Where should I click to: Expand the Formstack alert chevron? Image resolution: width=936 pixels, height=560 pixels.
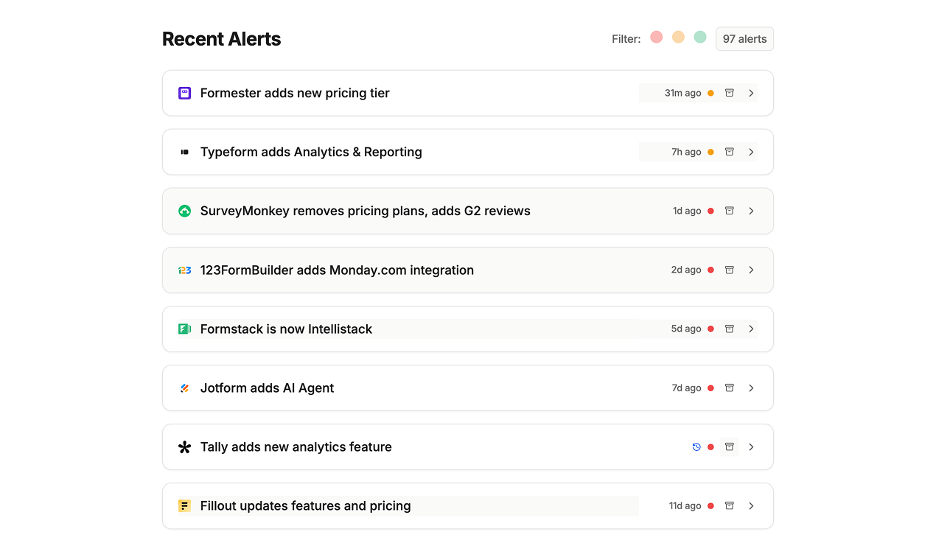pos(751,329)
